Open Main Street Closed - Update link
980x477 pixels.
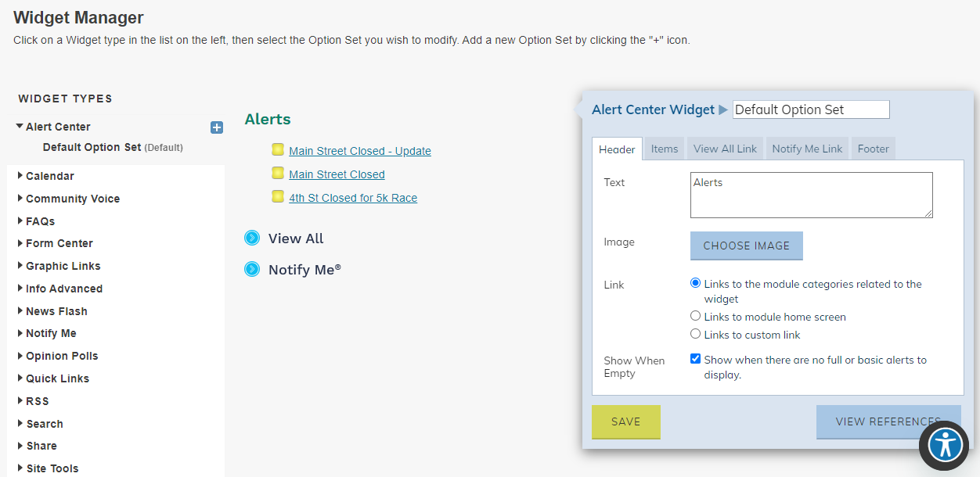coord(360,151)
